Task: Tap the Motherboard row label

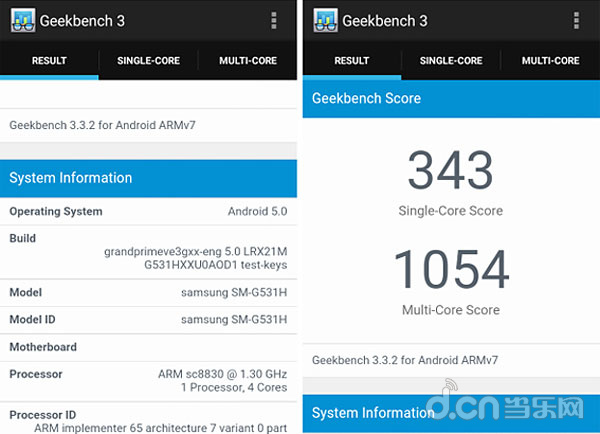Action: pos(43,347)
